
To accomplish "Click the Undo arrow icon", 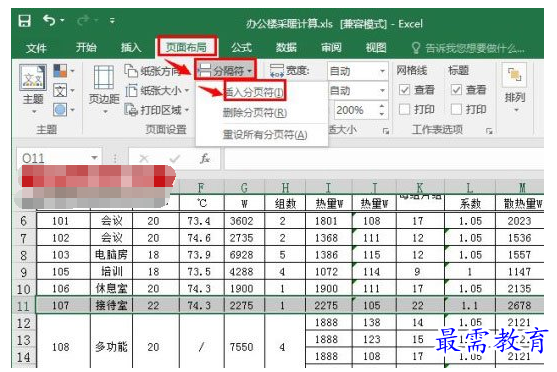I will (x=49, y=20).
